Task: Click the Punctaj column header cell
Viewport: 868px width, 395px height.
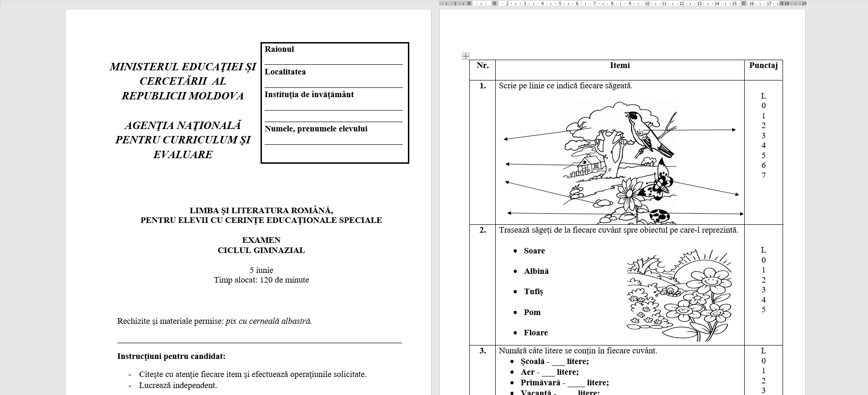Action: (x=763, y=66)
